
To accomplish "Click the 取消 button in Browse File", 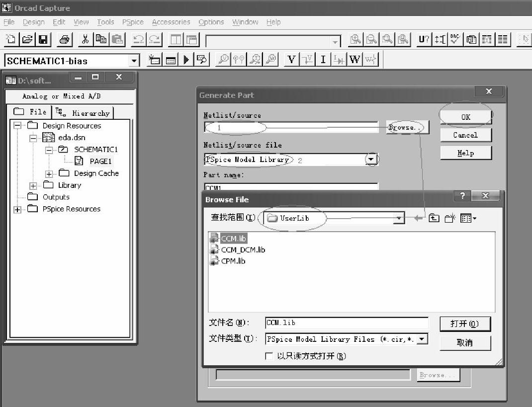I will (x=465, y=342).
